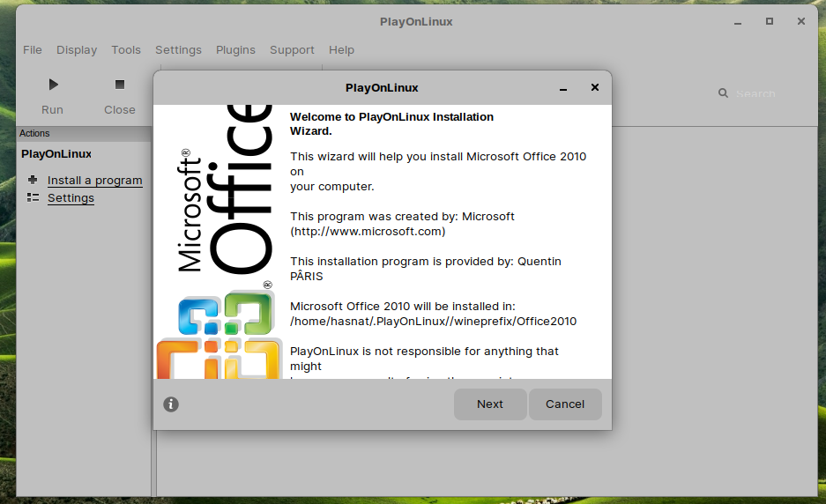Click the Install a program link
The height and width of the screenshot is (504, 826).
(x=95, y=180)
